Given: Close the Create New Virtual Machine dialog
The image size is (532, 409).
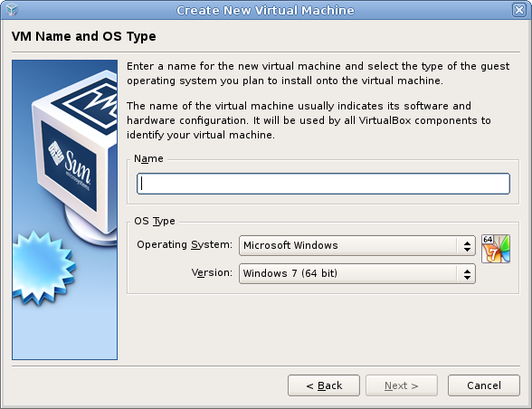Looking at the screenshot, I should tap(519, 10).
